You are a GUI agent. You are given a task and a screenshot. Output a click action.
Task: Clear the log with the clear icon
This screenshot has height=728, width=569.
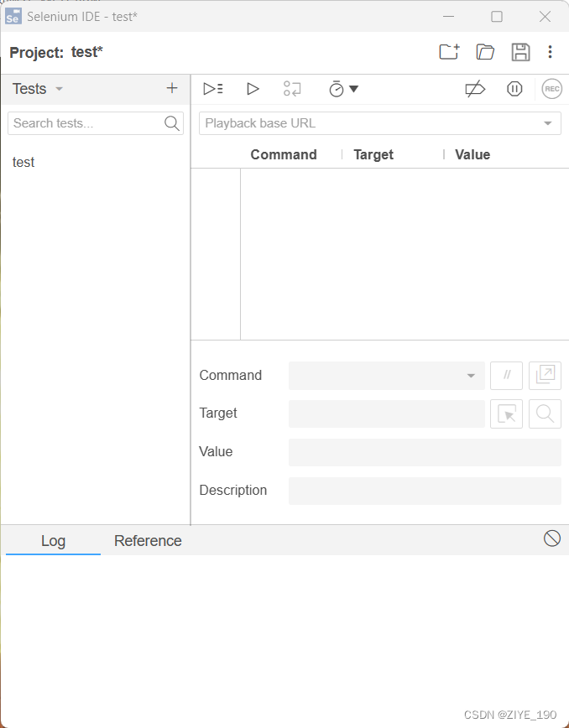pos(551,538)
